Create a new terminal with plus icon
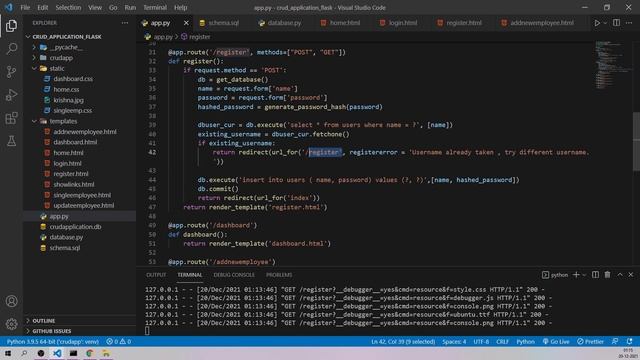 (576, 275)
